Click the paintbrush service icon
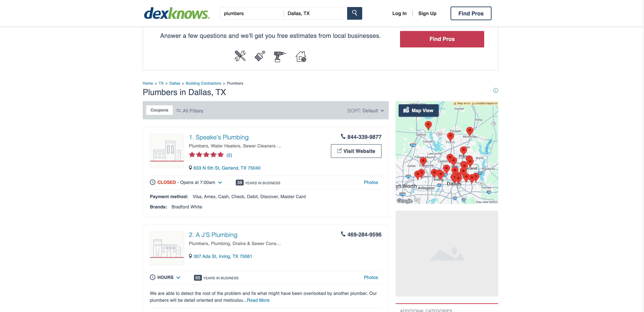This screenshot has width=644, height=312. (x=260, y=56)
